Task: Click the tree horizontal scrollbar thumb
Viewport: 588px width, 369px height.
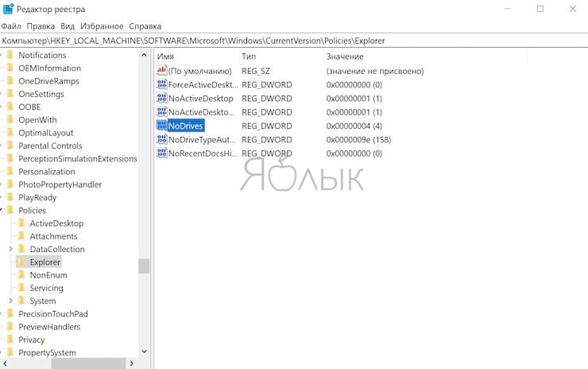Action: (88, 363)
